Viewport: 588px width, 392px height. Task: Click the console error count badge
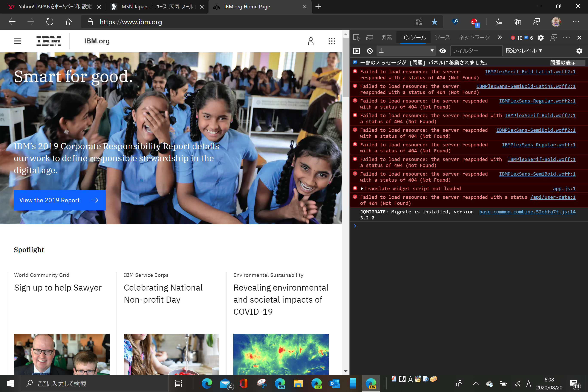pos(517,38)
